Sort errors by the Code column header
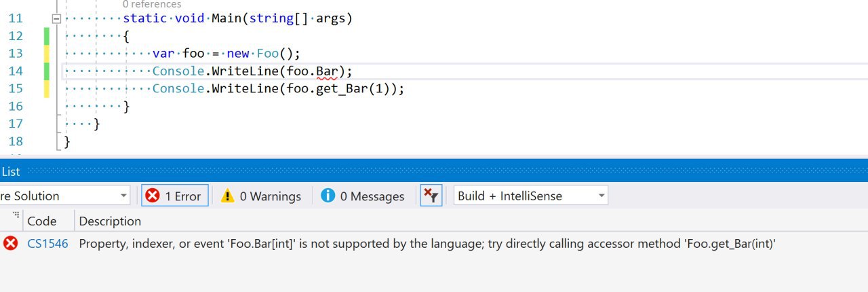This screenshot has width=868, height=292. tap(41, 221)
